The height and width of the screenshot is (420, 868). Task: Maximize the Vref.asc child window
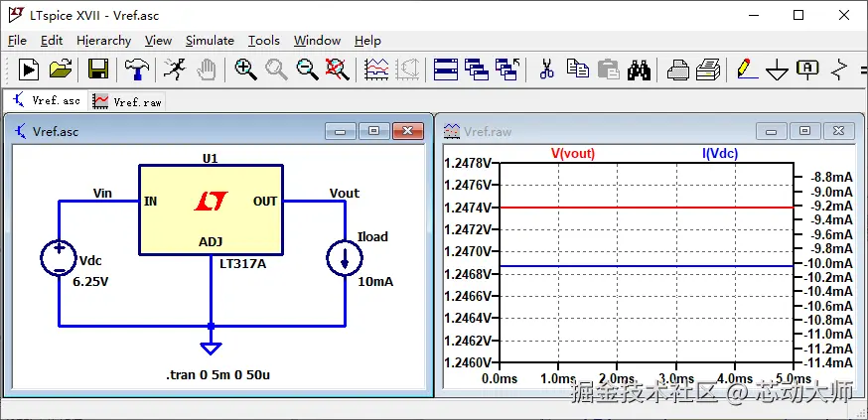(374, 131)
